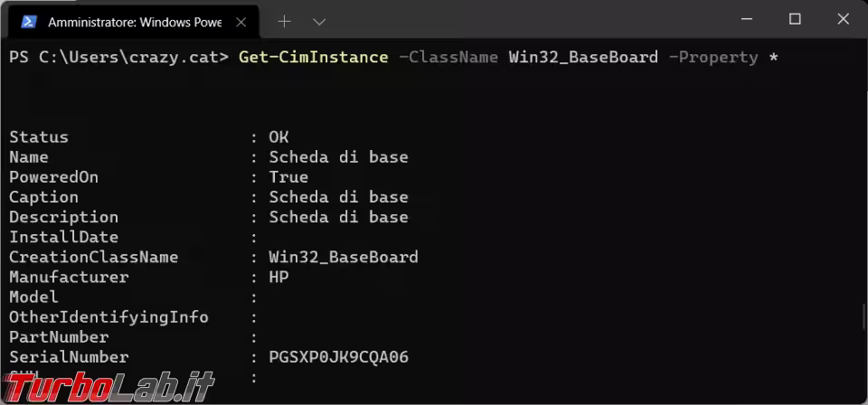The image size is (868, 405).
Task: Click the CreationClassName value Win32_BaseBoard
Action: point(344,257)
